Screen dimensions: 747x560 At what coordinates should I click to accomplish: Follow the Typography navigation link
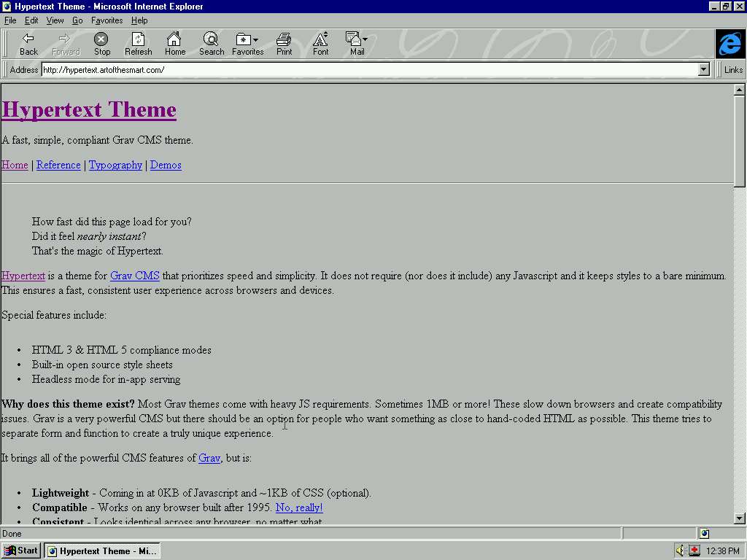(x=115, y=165)
